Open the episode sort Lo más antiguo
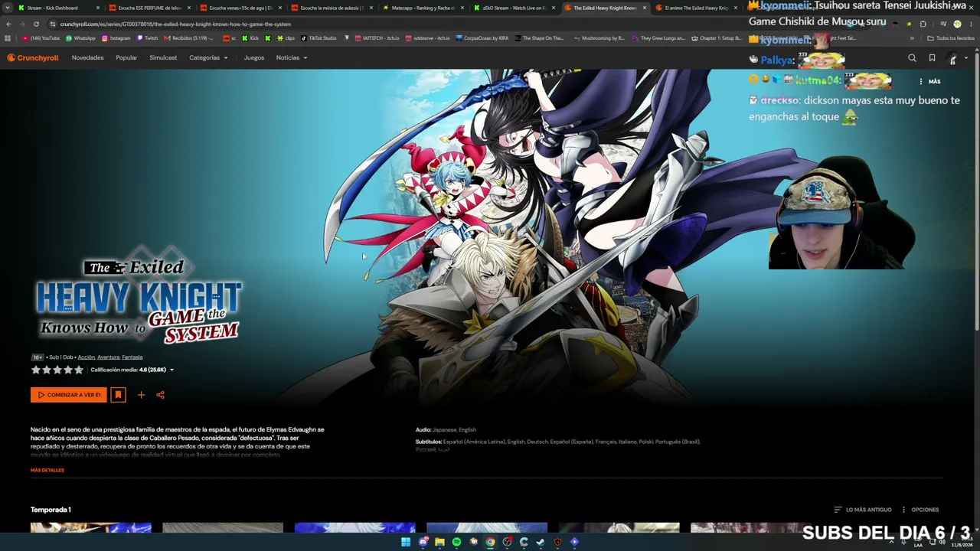This screenshot has height=551, width=980. click(863, 510)
